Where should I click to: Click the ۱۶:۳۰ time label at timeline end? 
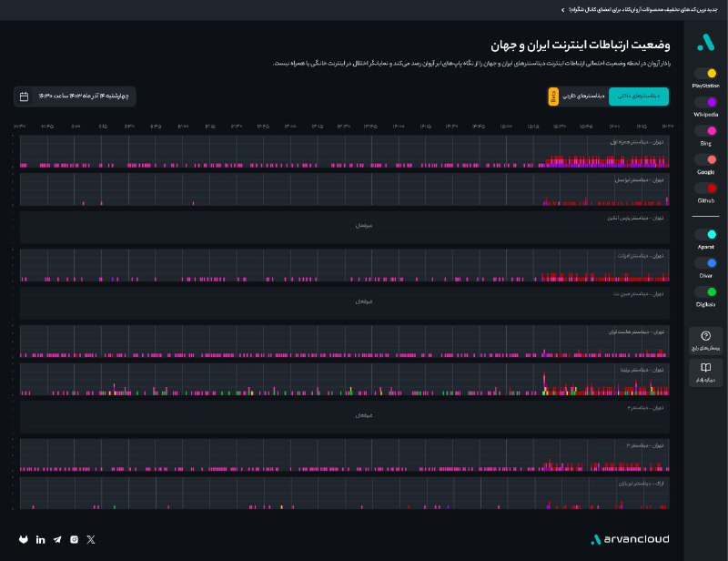tap(668, 127)
